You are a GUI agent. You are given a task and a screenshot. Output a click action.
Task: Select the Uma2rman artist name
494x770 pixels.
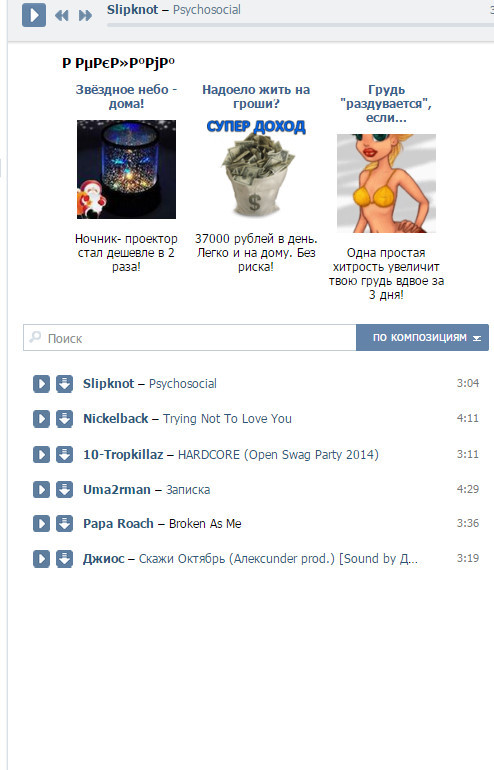click(x=117, y=490)
